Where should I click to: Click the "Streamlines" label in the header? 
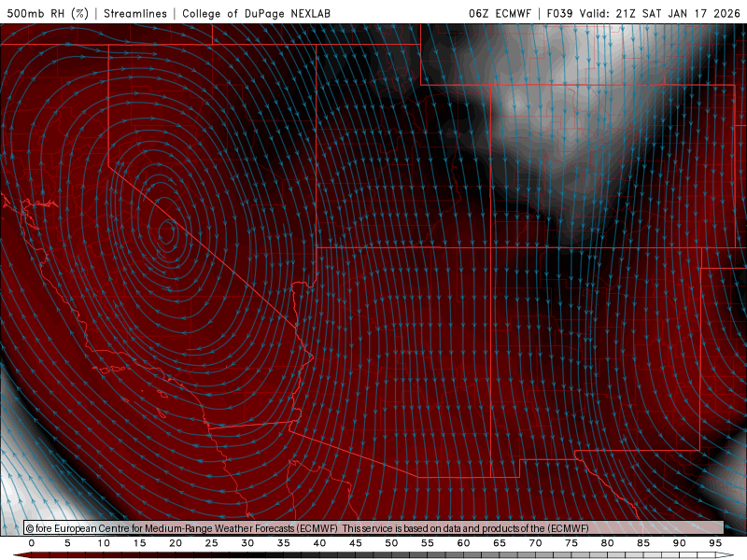coord(135,13)
